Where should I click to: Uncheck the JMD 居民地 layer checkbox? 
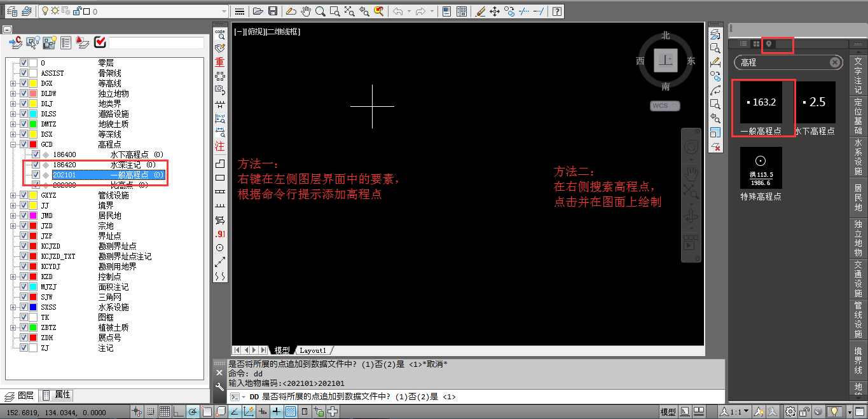24,216
